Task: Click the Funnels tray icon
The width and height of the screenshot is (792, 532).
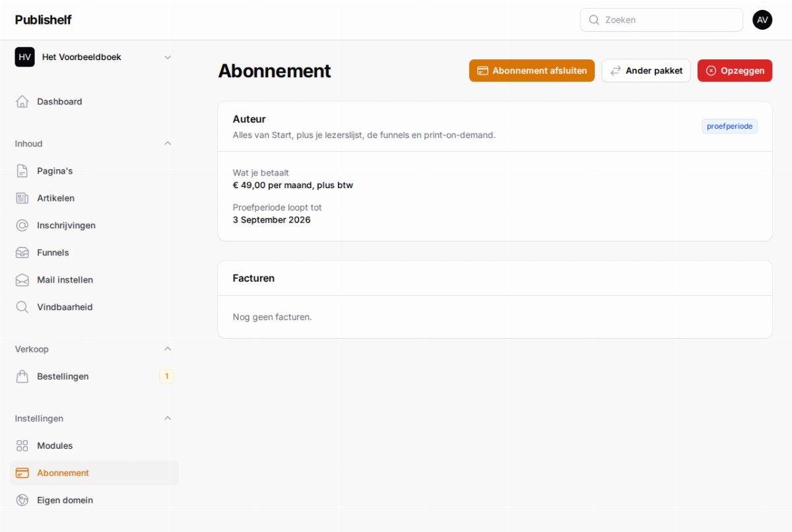Action: pyautogui.click(x=22, y=253)
